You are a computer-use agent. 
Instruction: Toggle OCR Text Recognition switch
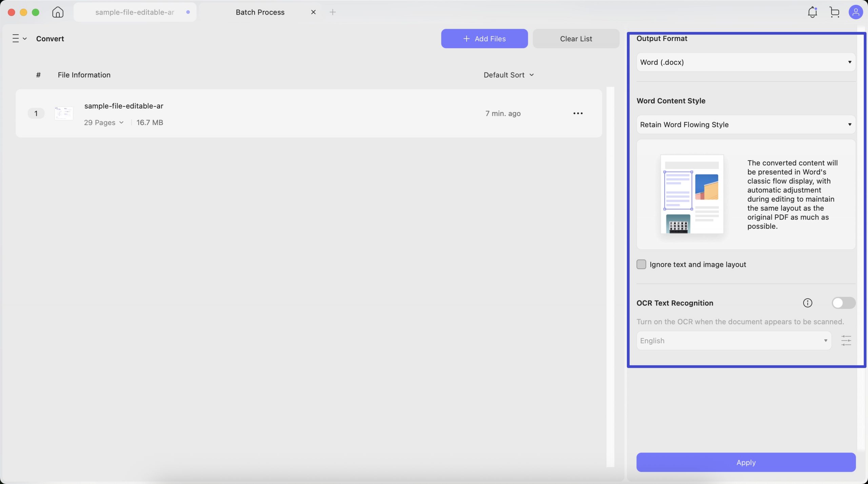(x=843, y=303)
